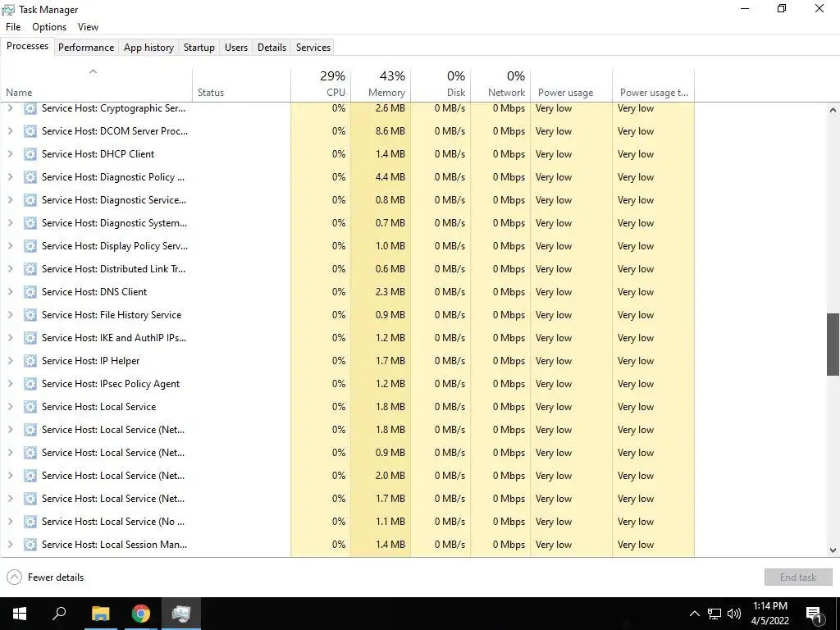Click the gear icon for Service Host: IP Helper

tap(30, 361)
